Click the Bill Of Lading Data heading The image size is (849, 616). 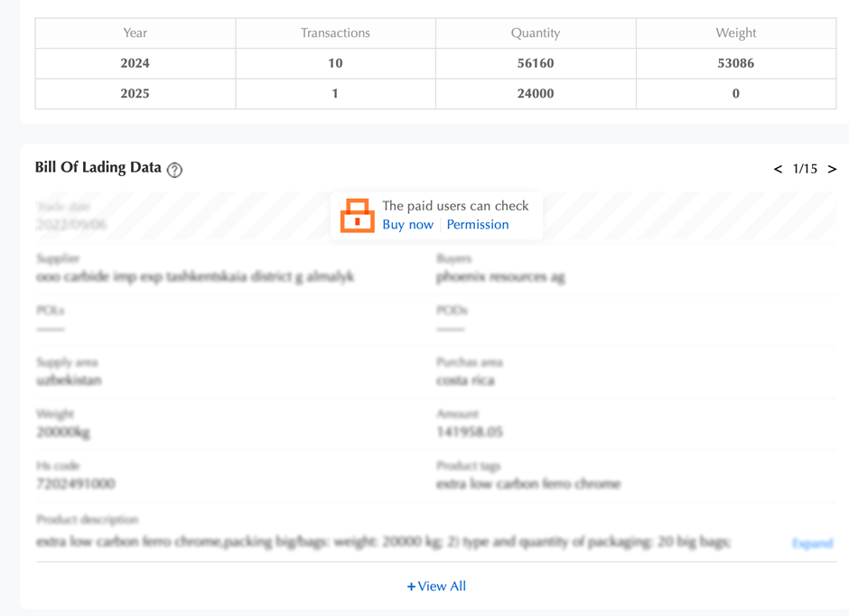click(x=98, y=168)
